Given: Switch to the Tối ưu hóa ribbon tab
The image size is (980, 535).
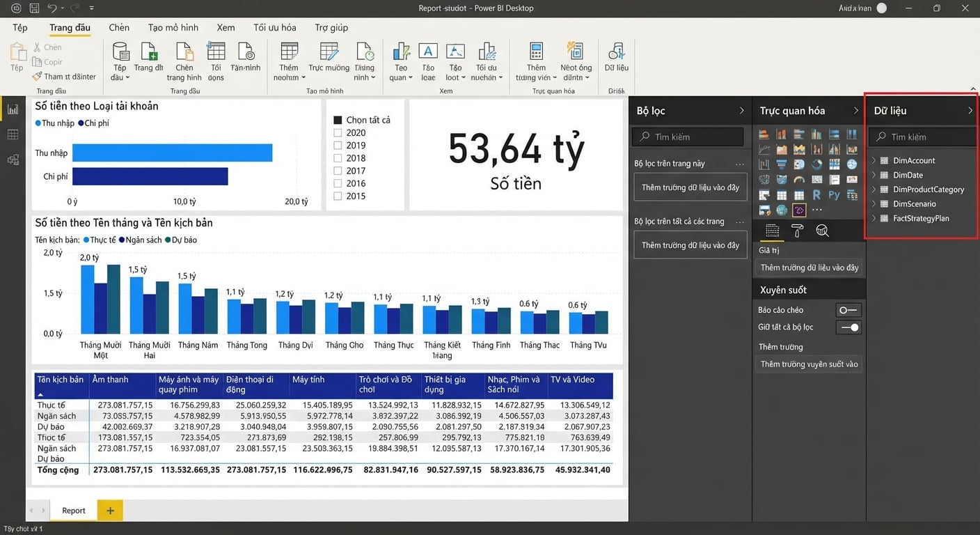Looking at the screenshot, I should tap(275, 28).
